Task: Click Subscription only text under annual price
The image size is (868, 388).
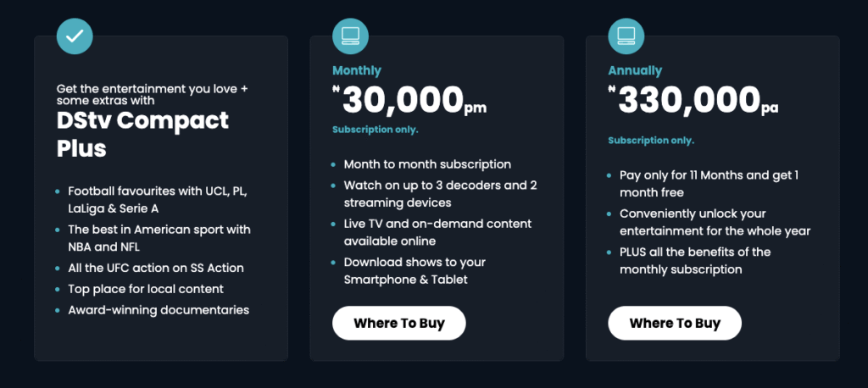Action: click(651, 140)
